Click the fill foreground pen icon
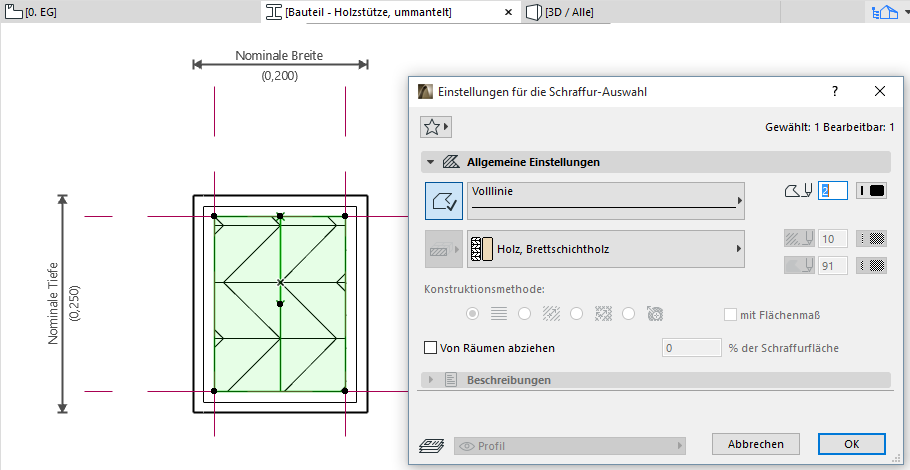Viewport: 910px width, 470px height. coord(798,238)
